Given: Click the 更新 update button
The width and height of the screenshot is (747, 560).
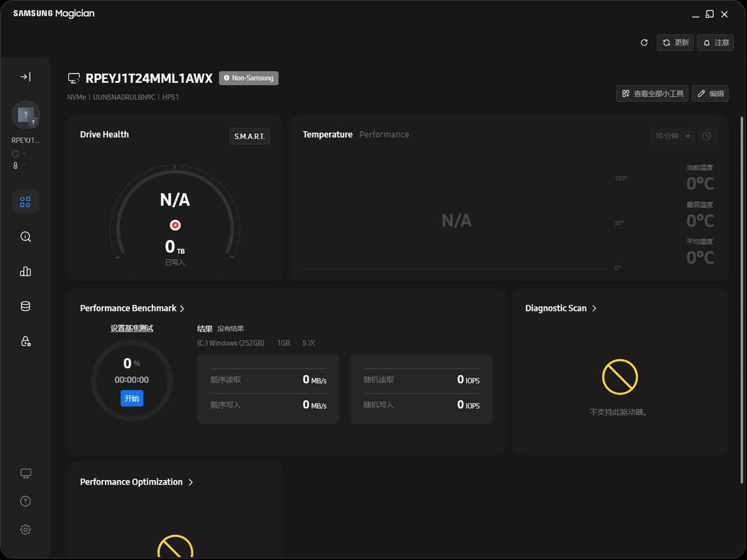Looking at the screenshot, I should pyautogui.click(x=675, y=43).
